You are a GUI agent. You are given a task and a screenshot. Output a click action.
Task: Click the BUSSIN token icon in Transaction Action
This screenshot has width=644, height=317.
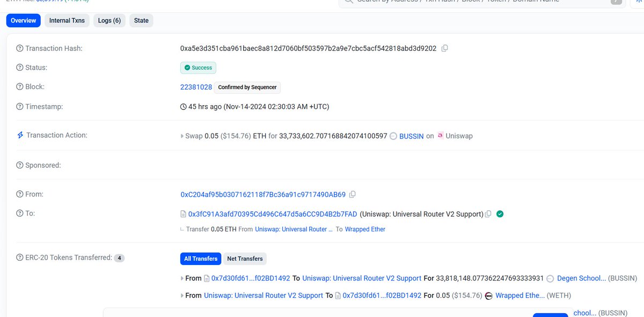point(393,136)
